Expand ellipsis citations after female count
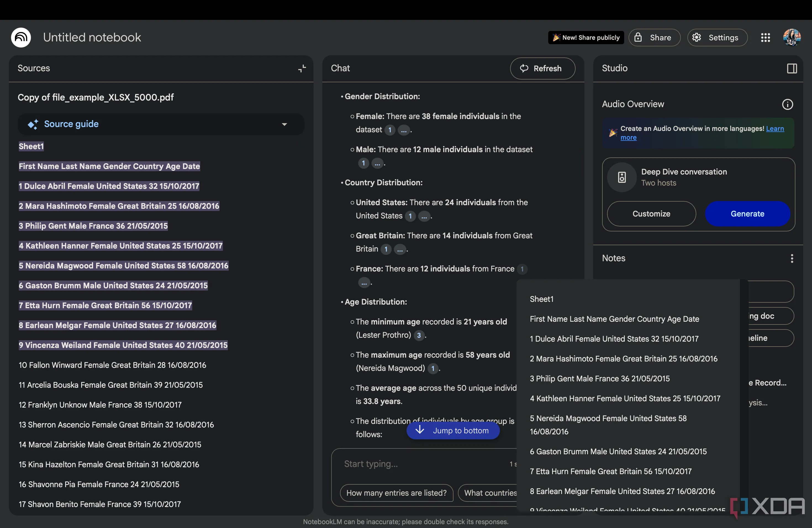The width and height of the screenshot is (812, 528). [404, 130]
